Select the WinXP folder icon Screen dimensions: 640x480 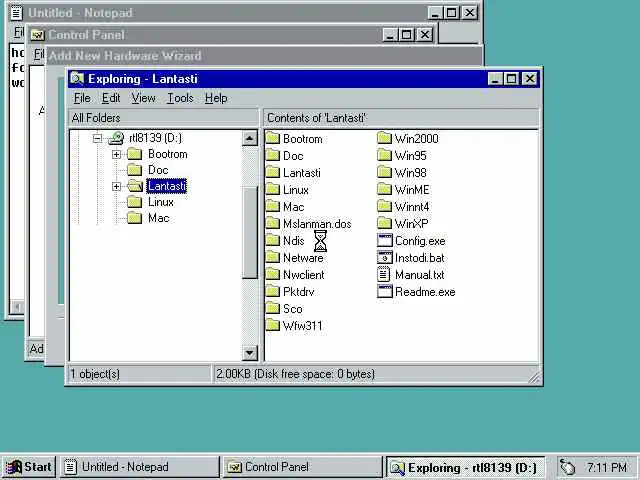coord(384,224)
